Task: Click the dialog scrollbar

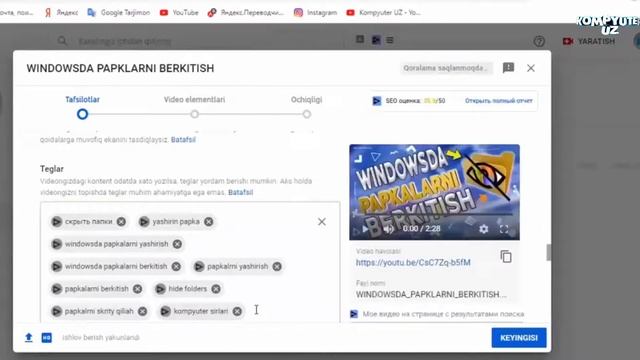Action: 549,252
